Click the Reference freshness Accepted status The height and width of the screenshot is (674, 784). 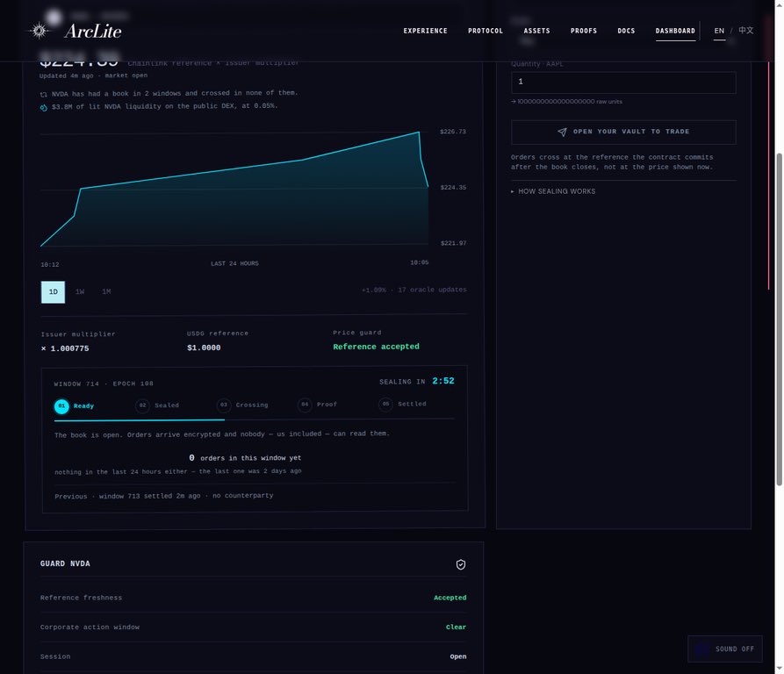tap(450, 598)
